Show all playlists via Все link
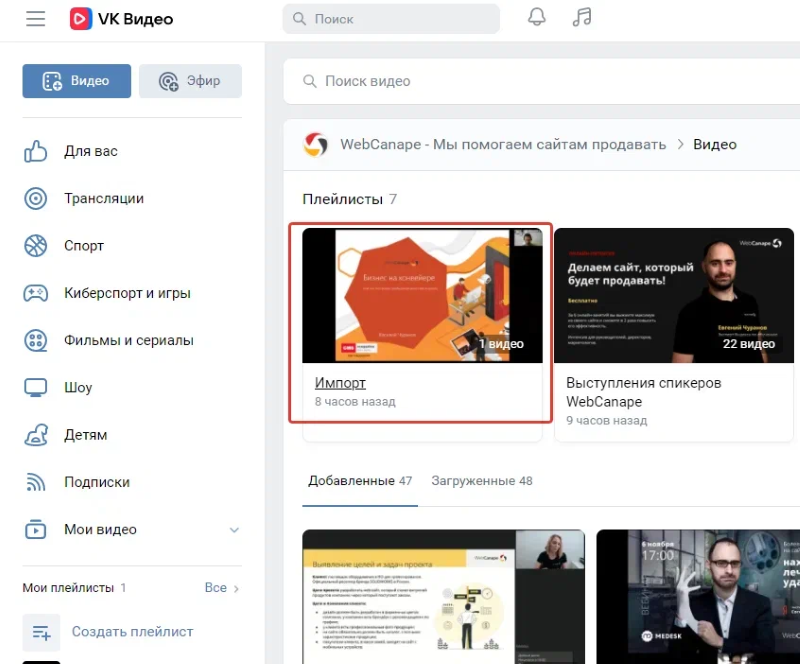This screenshot has height=664, width=800. [216, 588]
